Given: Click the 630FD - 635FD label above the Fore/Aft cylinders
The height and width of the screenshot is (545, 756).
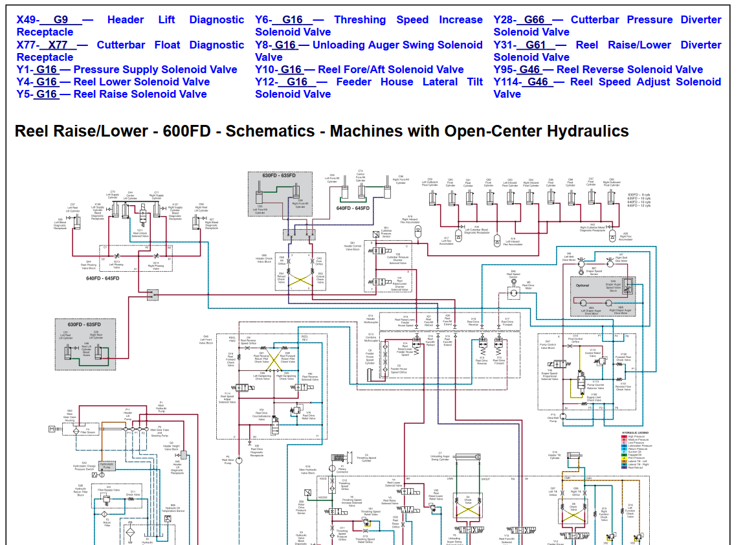Looking at the screenshot, I should pyautogui.click(x=279, y=175).
